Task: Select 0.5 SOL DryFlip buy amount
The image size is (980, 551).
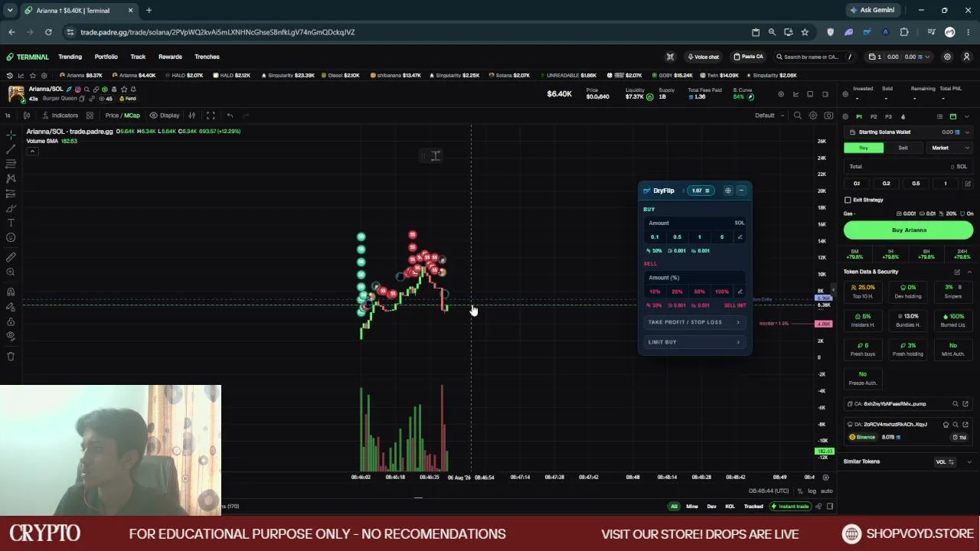Action: (x=677, y=237)
